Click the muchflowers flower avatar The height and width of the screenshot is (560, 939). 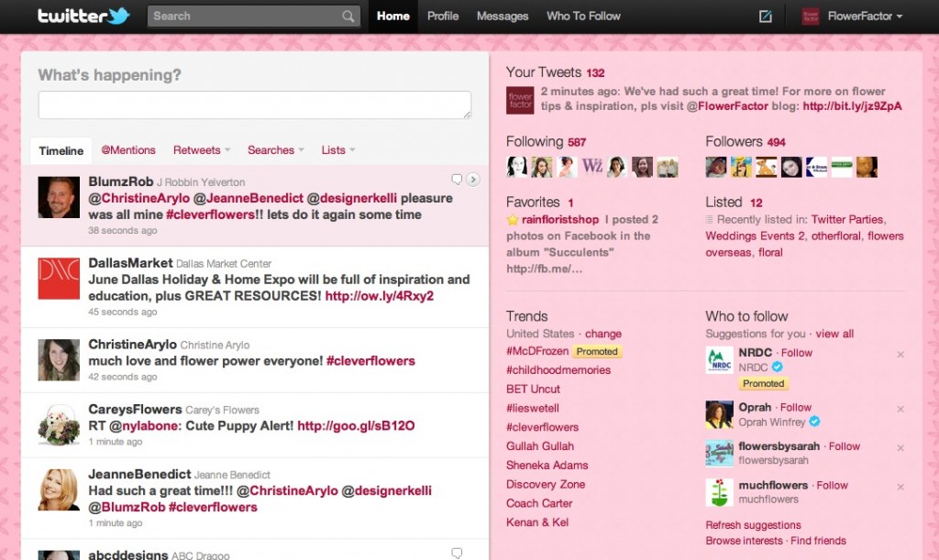719,492
